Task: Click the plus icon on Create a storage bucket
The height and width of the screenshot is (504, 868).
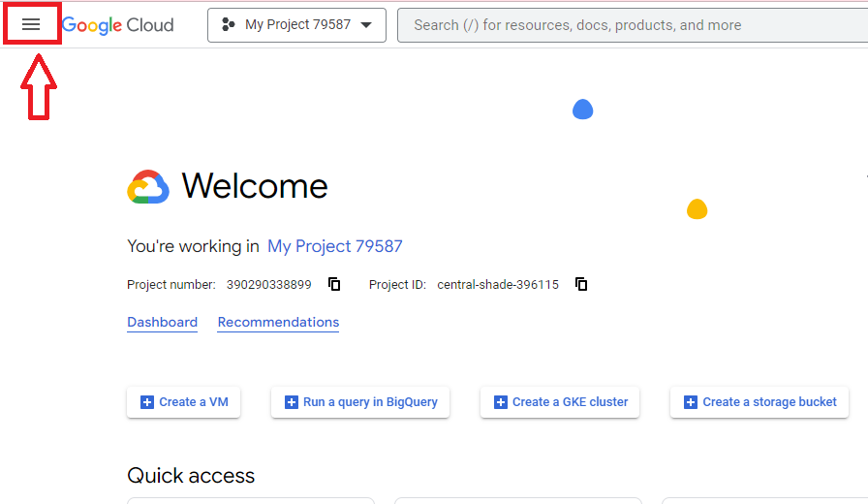Action: pos(691,402)
